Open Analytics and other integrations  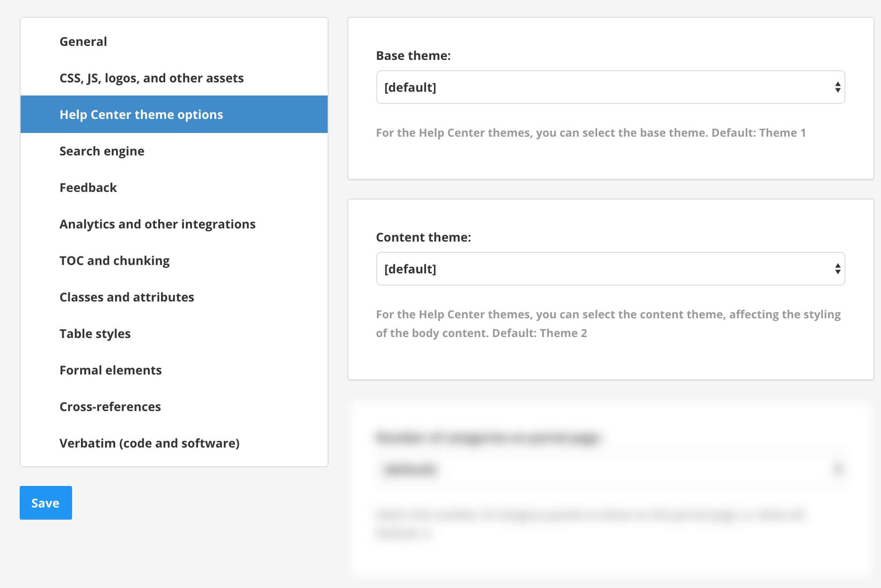157,224
